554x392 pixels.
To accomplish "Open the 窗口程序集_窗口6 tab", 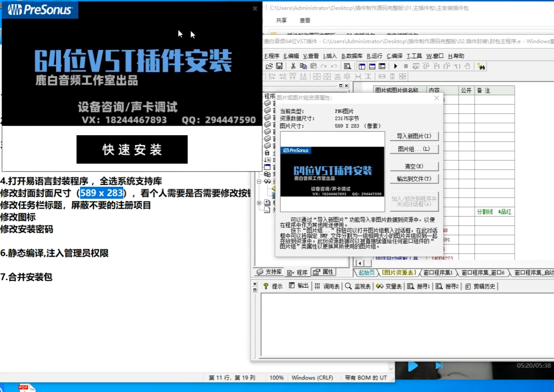I will tap(483, 273).
